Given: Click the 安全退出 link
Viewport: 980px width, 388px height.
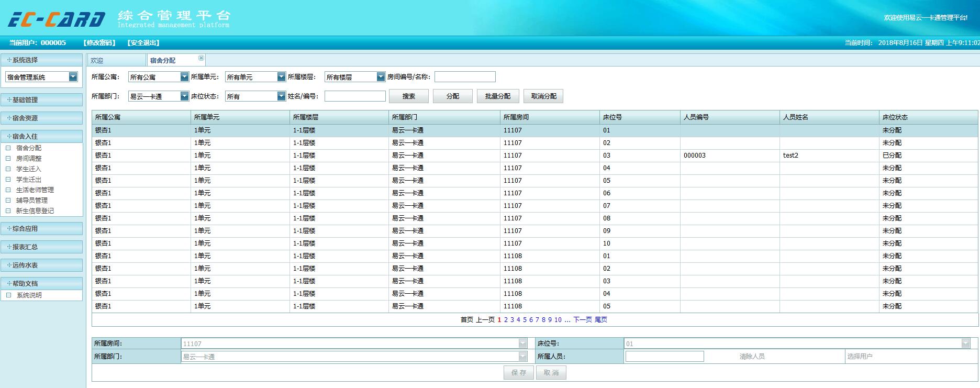Looking at the screenshot, I should tap(143, 42).
